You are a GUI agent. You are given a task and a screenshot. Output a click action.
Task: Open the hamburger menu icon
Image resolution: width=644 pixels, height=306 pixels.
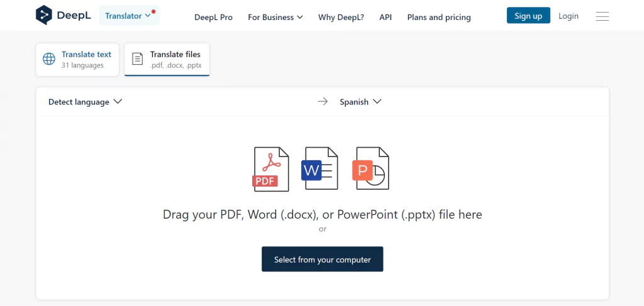pyautogui.click(x=602, y=16)
